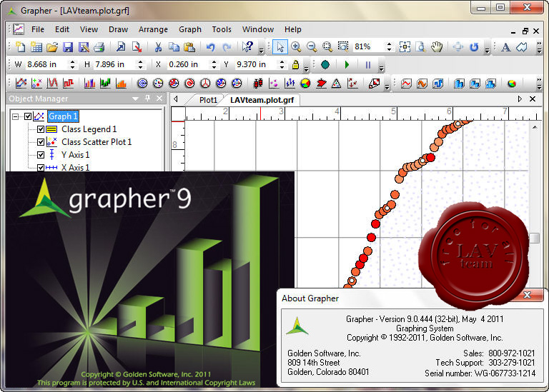
Task: Open Object Manager panel dropdown arrow
Action: click(x=135, y=99)
